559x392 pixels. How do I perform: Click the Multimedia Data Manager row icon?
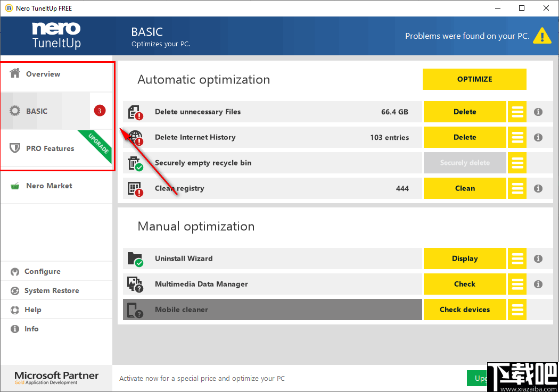pyautogui.click(x=135, y=284)
